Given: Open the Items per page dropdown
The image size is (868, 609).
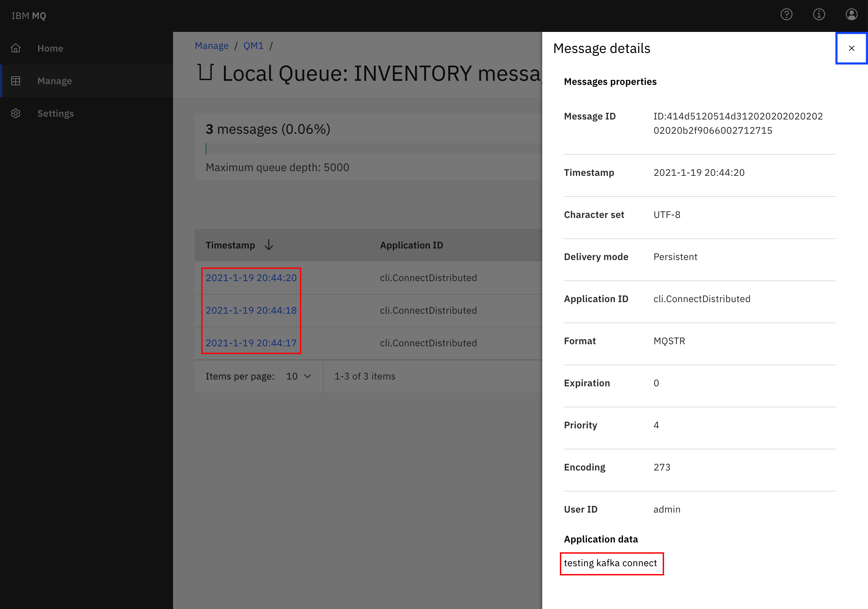Looking at the screenshot, I should coord(298,376).
